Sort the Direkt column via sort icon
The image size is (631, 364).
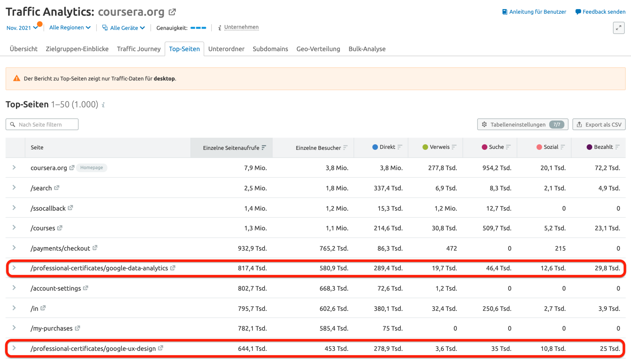pyautogui.click(x=400, y=147)
